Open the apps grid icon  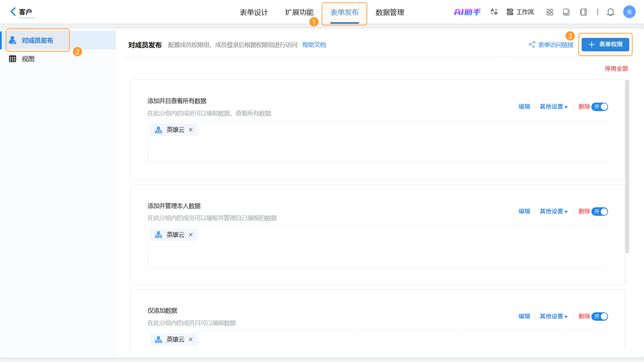coord(550,12)
